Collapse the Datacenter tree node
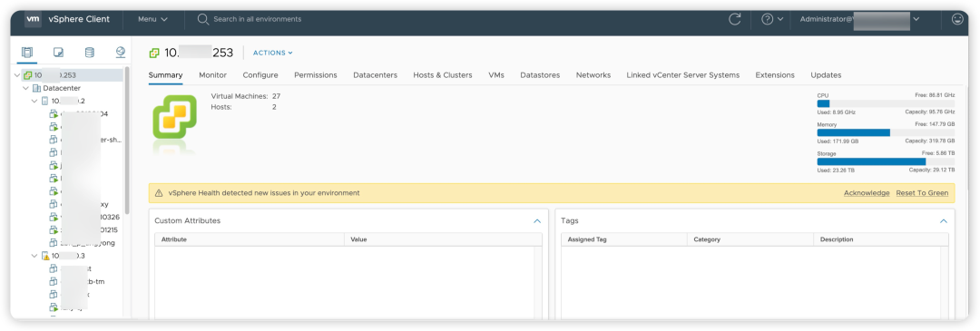Screen dimensions: 980x331 (x=25, y=88)
